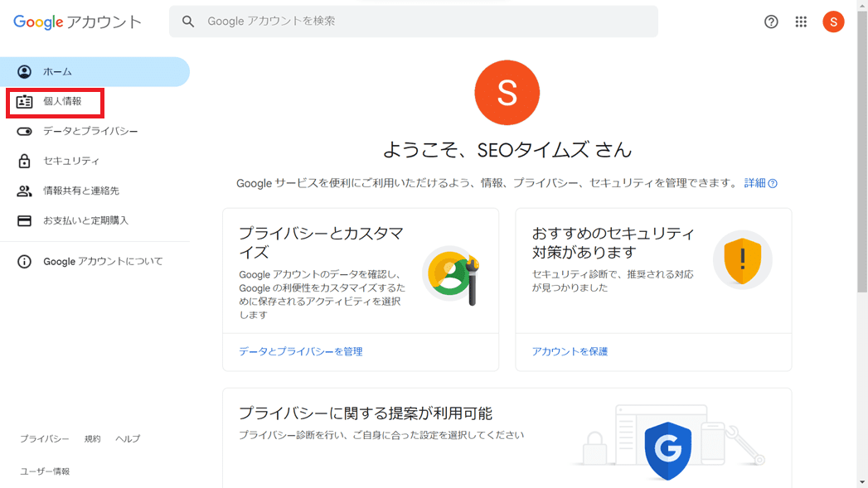Click the scrollbar down arrow
This screenshot has height=488, width=868.
[x=862, y=483]
